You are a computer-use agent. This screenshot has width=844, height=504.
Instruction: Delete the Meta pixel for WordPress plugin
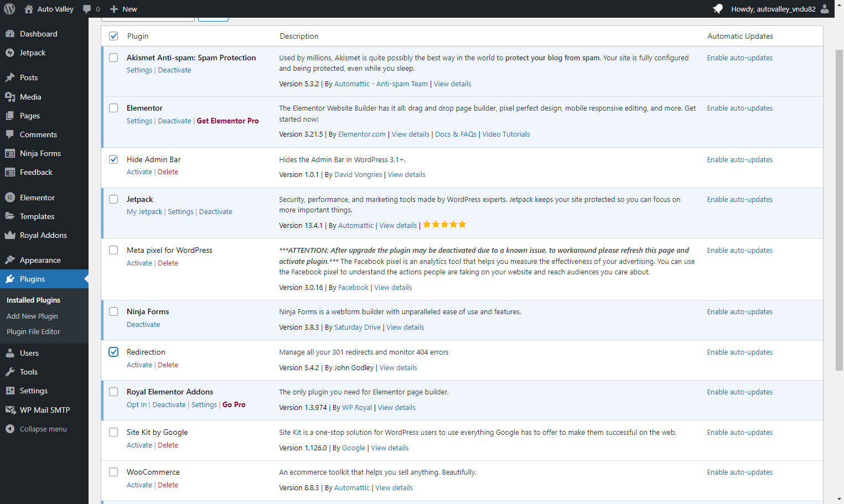168,263
